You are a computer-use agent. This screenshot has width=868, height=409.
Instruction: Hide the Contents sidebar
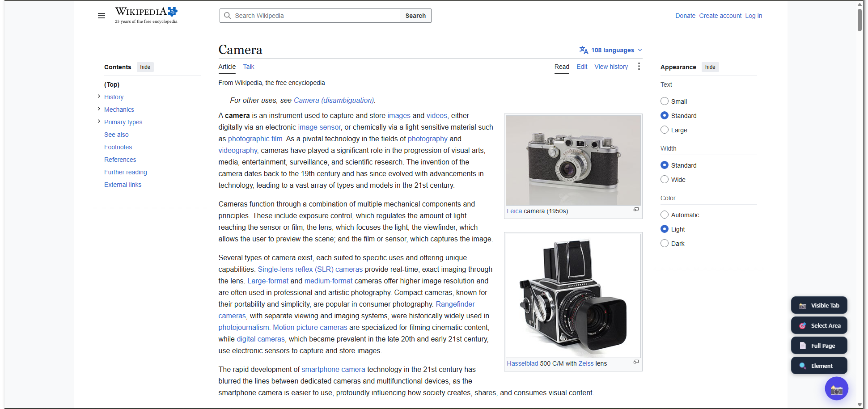coord(145,67)
